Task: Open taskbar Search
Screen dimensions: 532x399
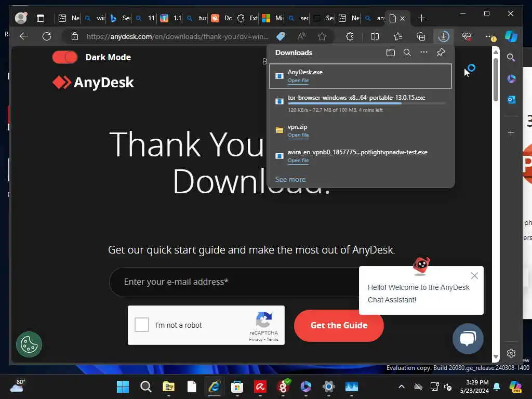Action: click(146, 387)
